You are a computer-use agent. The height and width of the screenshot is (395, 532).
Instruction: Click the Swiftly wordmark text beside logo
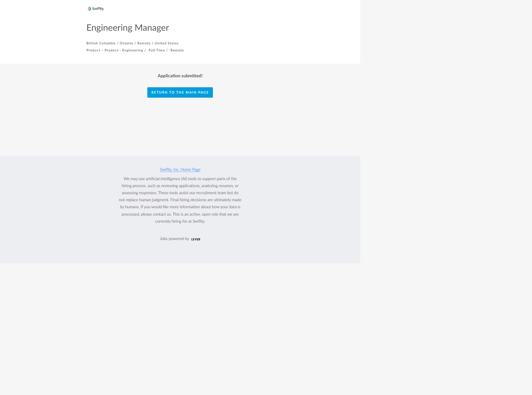98,9
